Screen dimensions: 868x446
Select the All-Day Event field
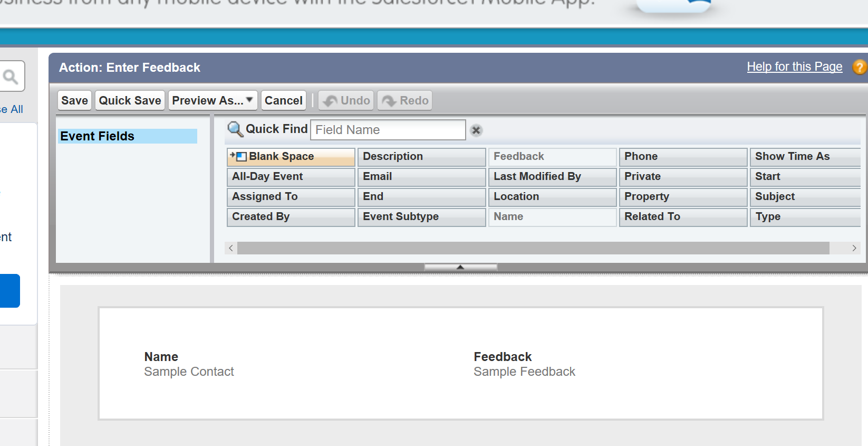point(291,177)
